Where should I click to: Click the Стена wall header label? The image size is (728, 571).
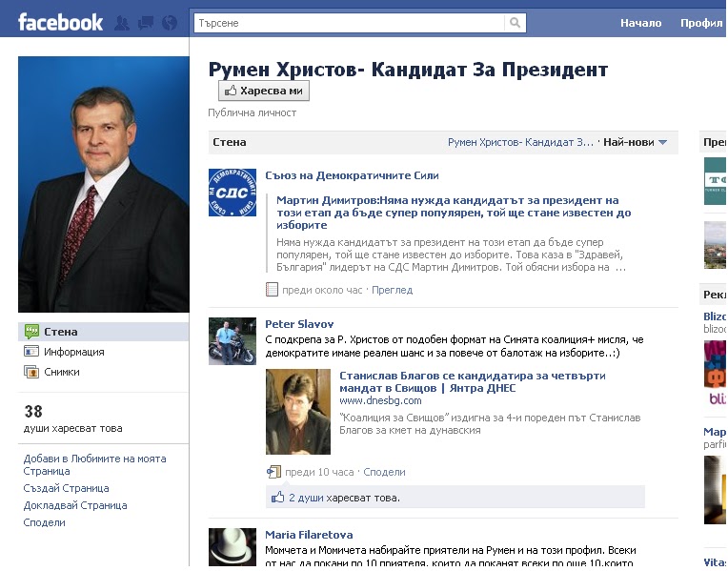[x=230, y=142]
